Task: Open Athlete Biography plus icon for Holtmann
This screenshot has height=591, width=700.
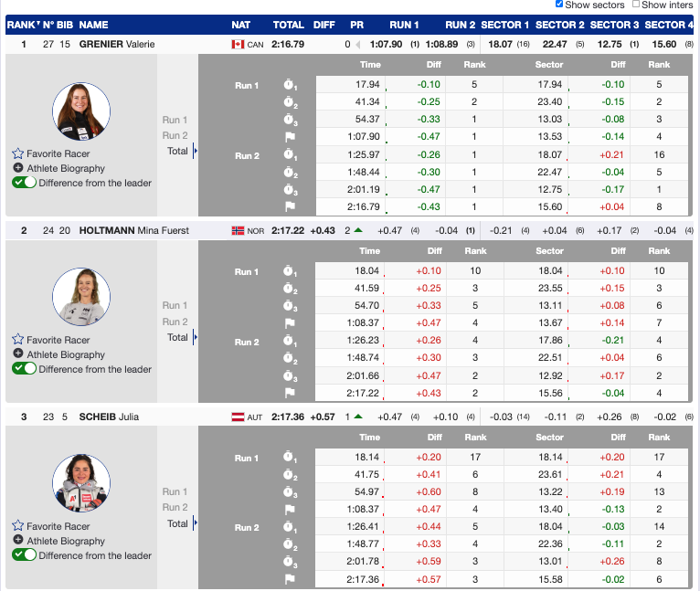Action: 18,354
